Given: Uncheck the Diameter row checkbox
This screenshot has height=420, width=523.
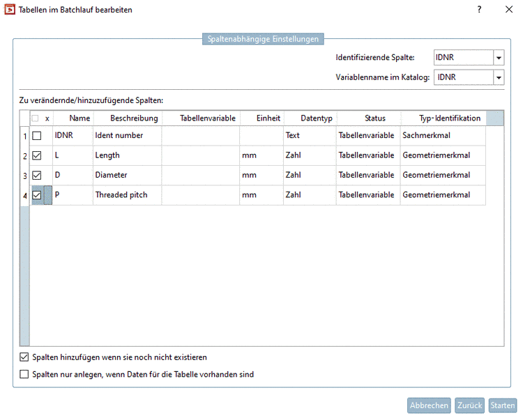Looking at the screenshot, I should (x=37, y=175).
